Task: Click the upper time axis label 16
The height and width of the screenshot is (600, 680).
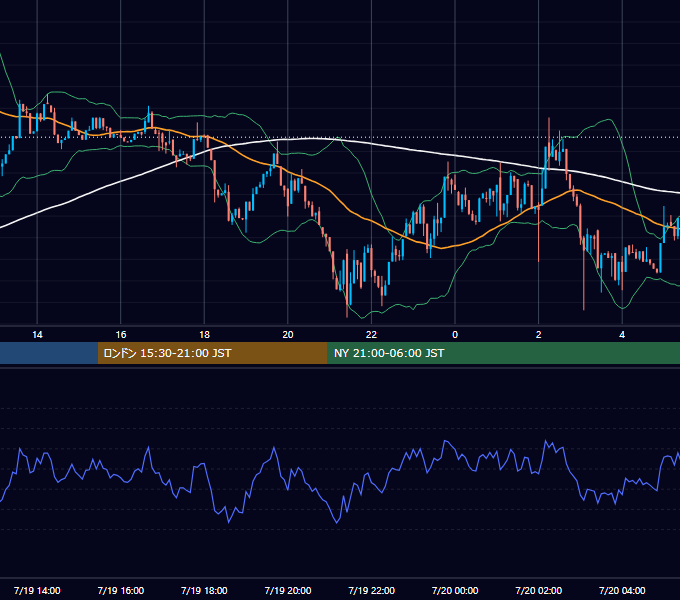Action: click(x=121, y=335)
